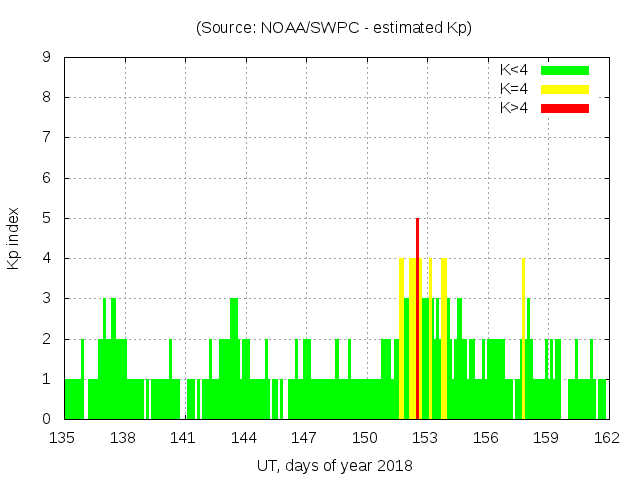Select the K>4 legend text label
The width and height of the screenshot is (640, 480).
514,108
